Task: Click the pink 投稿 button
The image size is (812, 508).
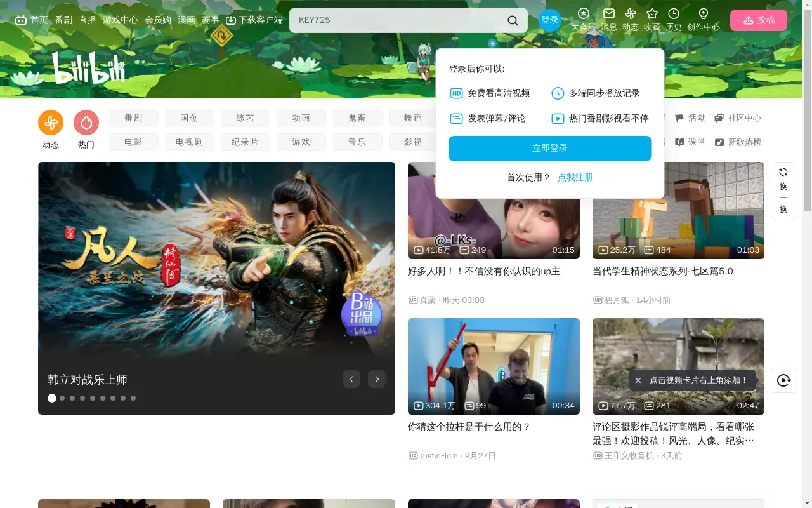Action: [759, 20]
